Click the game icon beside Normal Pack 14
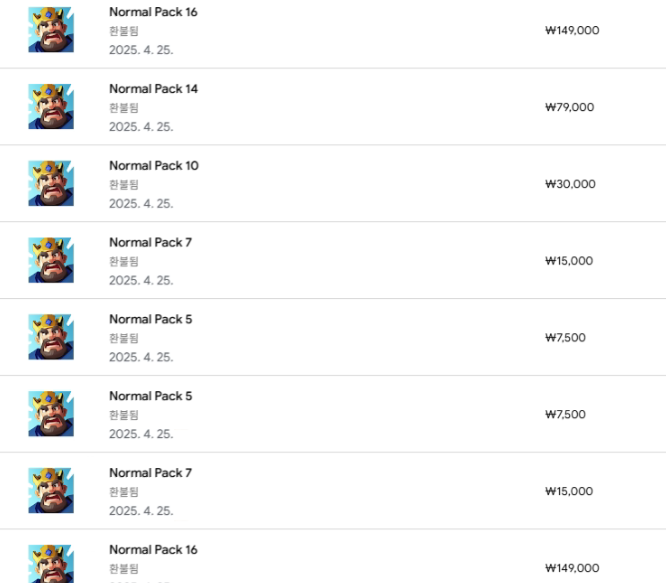Image resolution: width=666 pixels, height=583 pixels. pyautogui.click(x=50, y=107)
